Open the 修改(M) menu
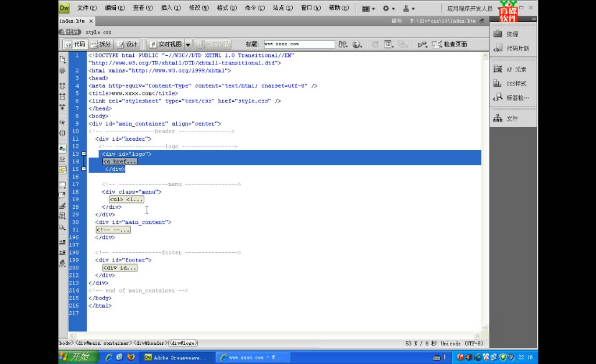 tap(199, 8)
